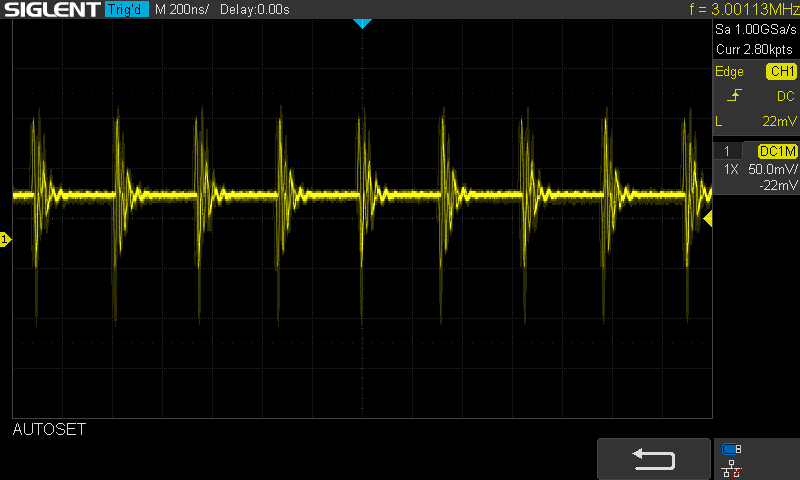Click the Trig'd status indicator
Screen dimensions: 800x480
point(127,9)
